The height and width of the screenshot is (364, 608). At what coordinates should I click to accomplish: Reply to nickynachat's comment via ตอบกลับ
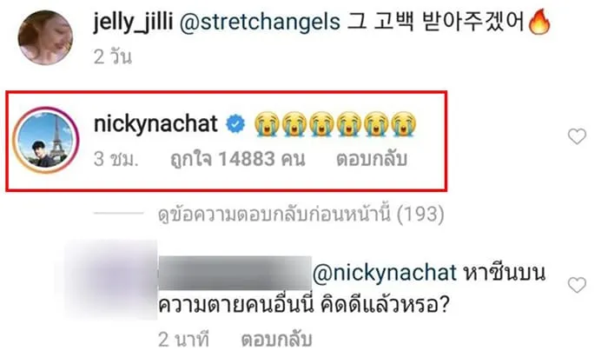pos(372,159)
